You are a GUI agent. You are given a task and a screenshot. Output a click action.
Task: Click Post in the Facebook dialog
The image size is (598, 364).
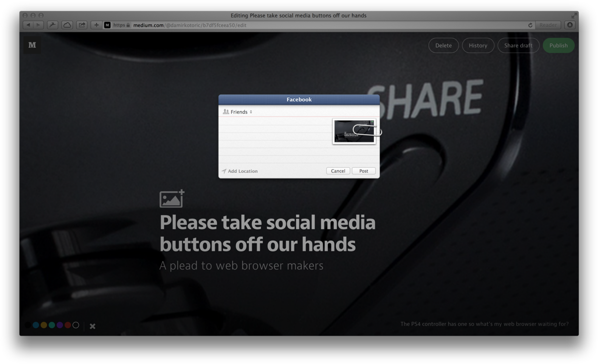364,171
